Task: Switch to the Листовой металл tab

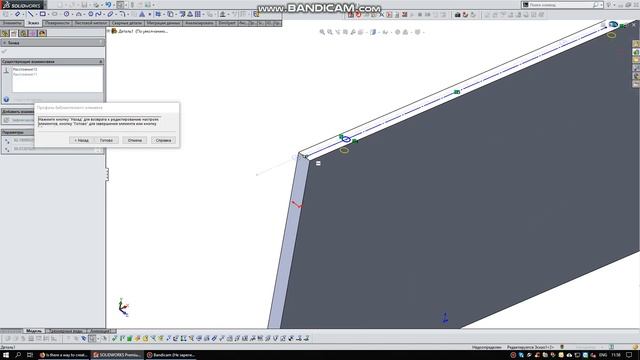Action: [x=91, y=23]
